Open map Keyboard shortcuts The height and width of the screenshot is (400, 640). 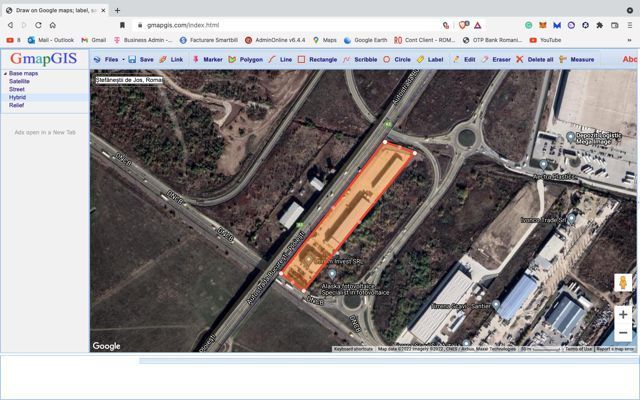[x=353, y=349]
